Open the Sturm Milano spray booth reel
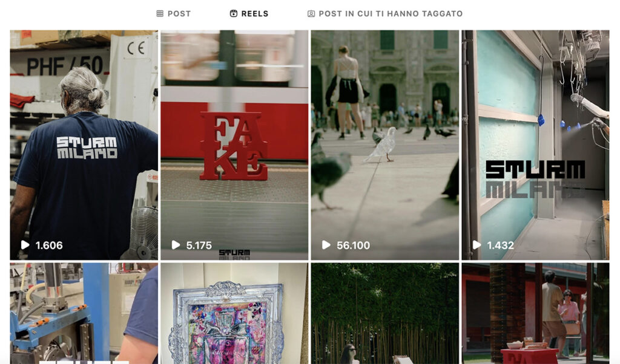 point(535,145)
